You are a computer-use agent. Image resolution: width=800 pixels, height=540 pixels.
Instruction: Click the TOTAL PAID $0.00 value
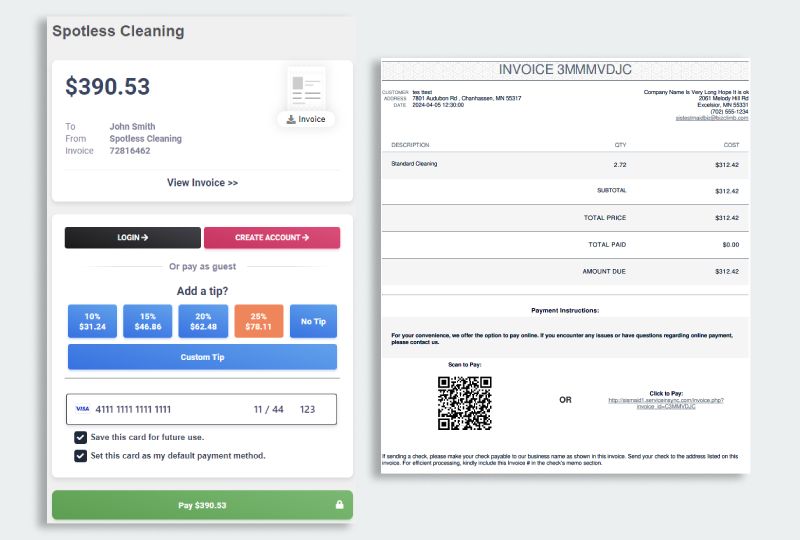(x=731, y=244)
